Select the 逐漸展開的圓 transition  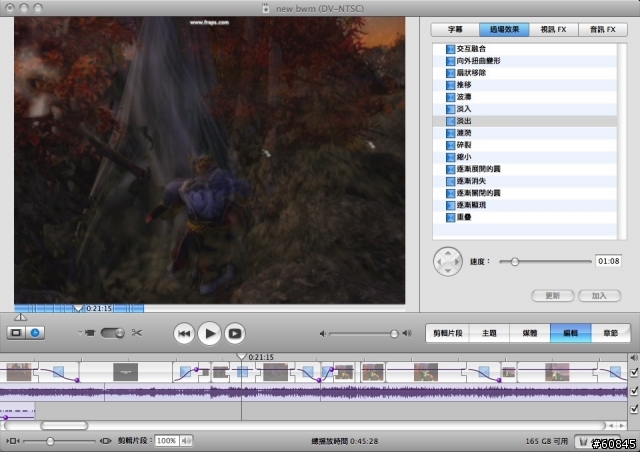click(x=525, y=169)
